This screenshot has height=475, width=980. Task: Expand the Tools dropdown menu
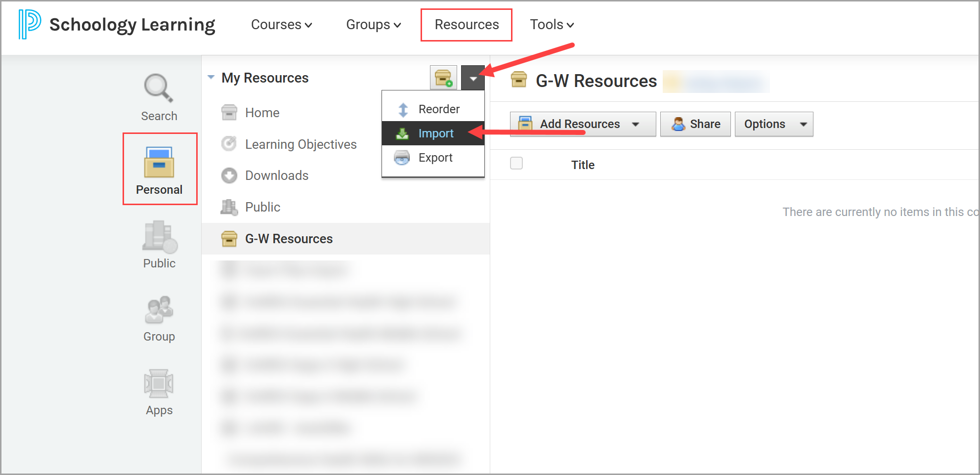(552, 25)
